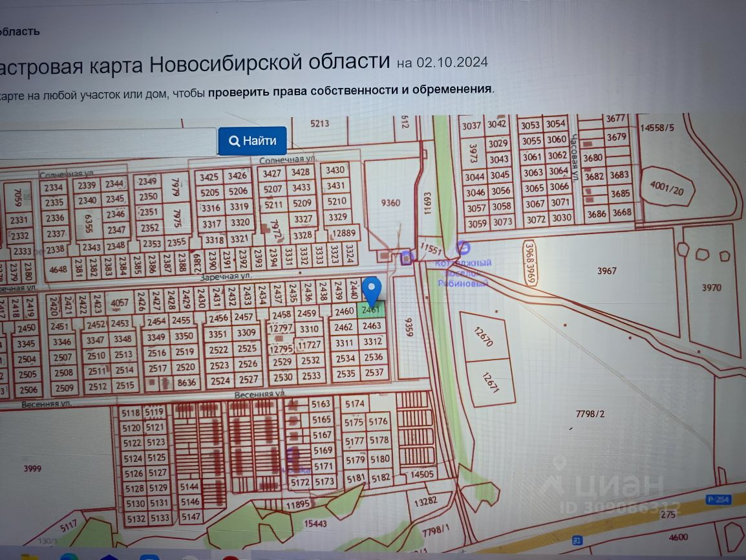Screen dimensions: 746x560
Task: Click the Найти search button
Action: (x=252, y=141)
